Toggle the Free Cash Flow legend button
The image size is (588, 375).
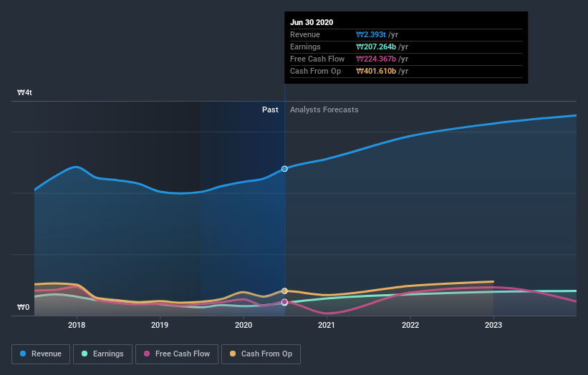tap(177, 354)
